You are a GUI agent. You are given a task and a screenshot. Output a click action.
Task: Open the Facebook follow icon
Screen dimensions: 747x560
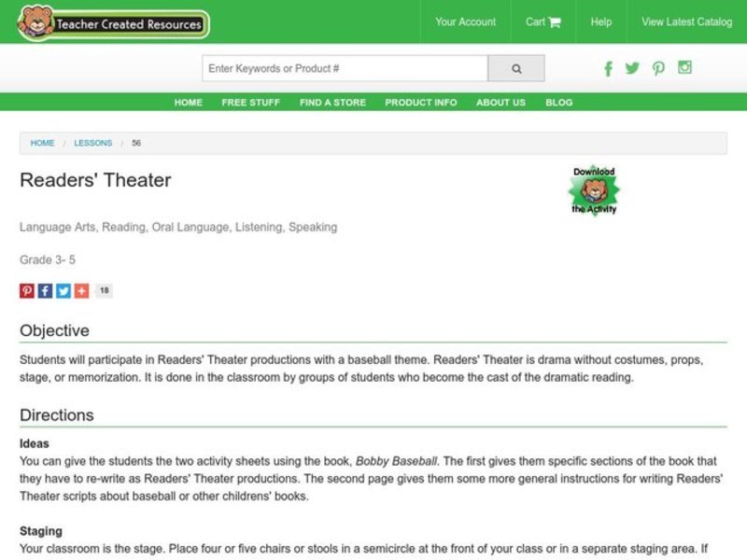coord(608,68)
